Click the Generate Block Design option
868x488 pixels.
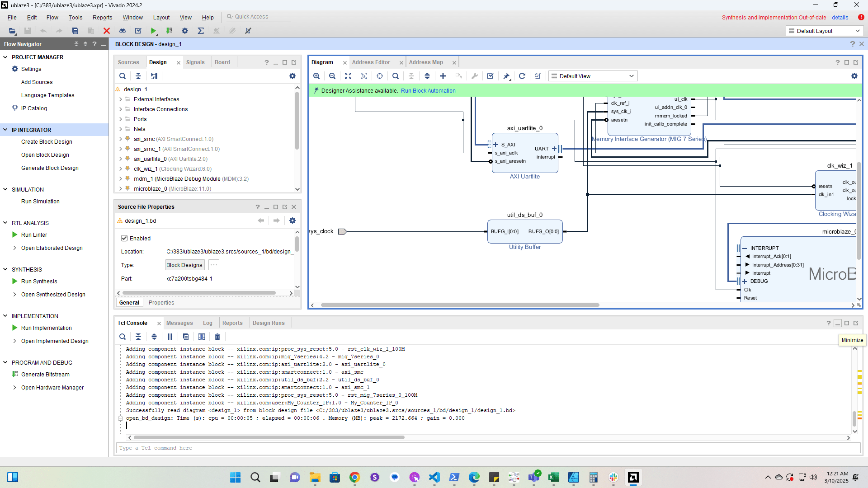[50, 168]
